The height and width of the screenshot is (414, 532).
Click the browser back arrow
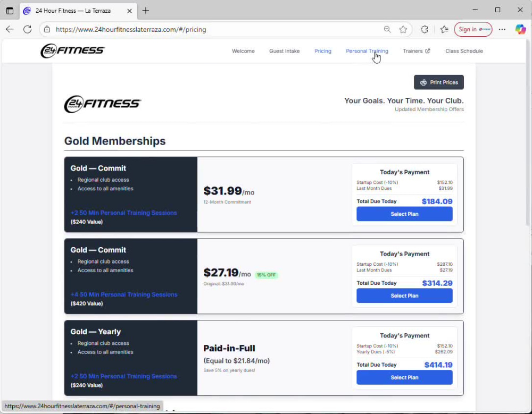pyautogui.click(x=10, y=30)
